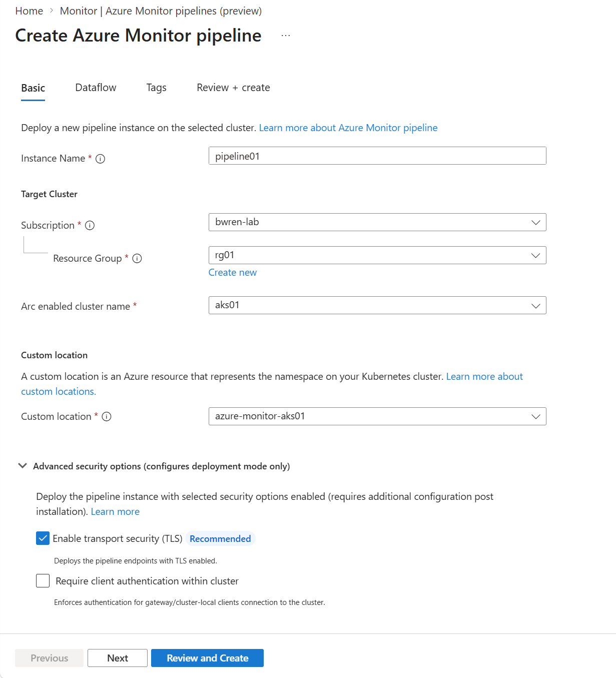616x678 pixels.
Task: Switch to the Dataflow tab
Action: 96,88
